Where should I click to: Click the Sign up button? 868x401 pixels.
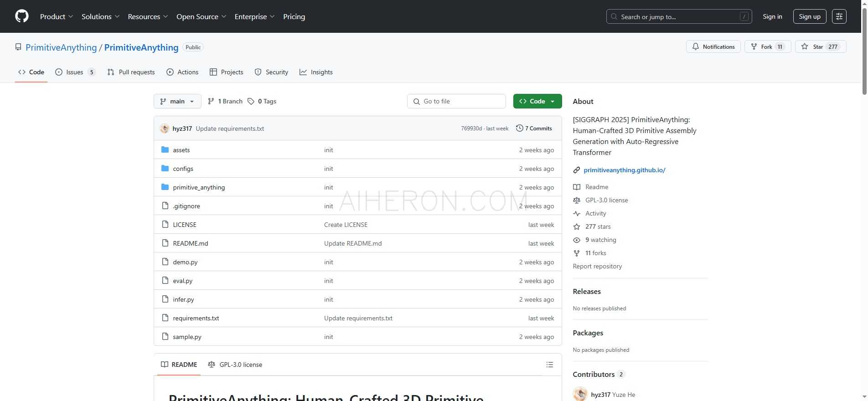[810, 16]
